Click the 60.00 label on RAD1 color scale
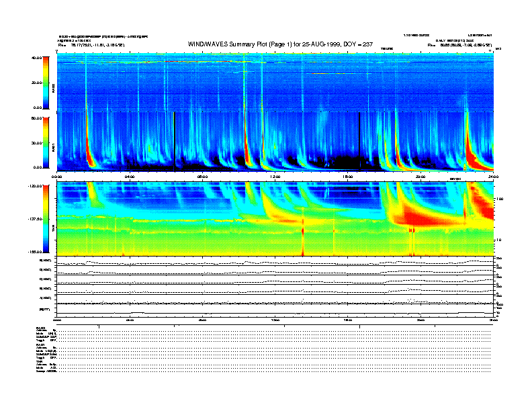Viewport: 532px width, 411px height. click(x=36, y=118)
